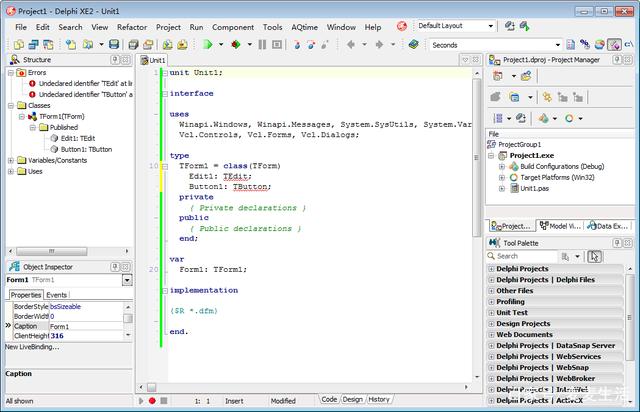Screen dimensions: 640x412
Task: Select the Unit1 editor tab
Action: [153, 60]
